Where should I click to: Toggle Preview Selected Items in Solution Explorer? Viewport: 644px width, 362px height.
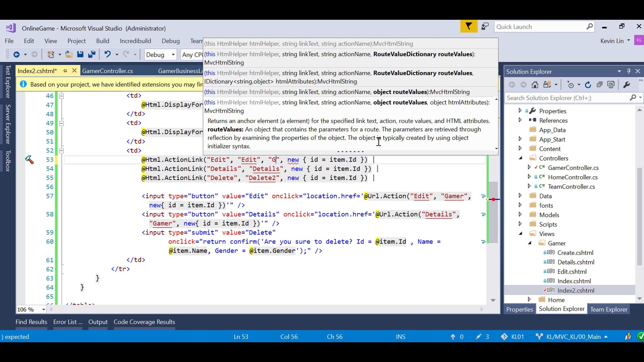point(611,85)
